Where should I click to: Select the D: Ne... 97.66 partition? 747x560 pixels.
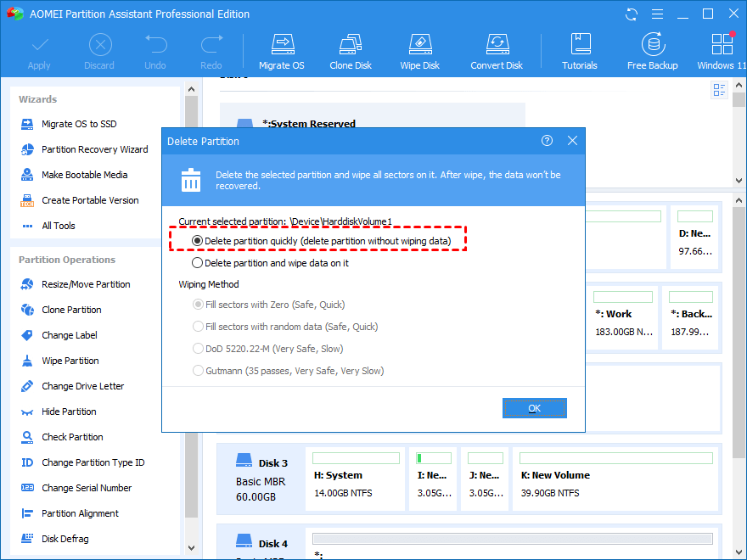pos(695,237)
